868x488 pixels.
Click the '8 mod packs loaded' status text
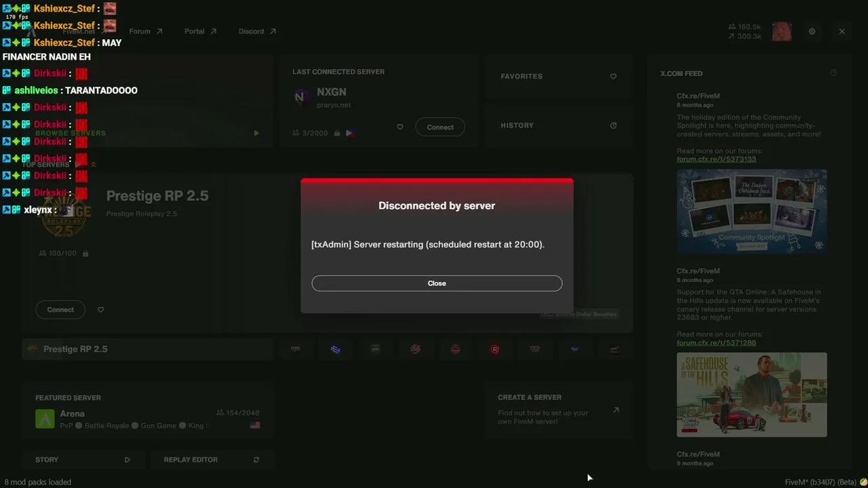[x=38, y=482]
